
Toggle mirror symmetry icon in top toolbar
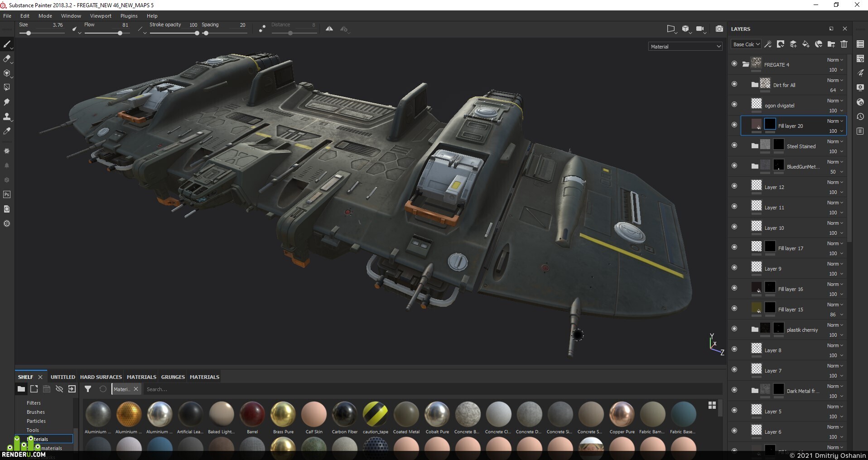click(329, 29)
